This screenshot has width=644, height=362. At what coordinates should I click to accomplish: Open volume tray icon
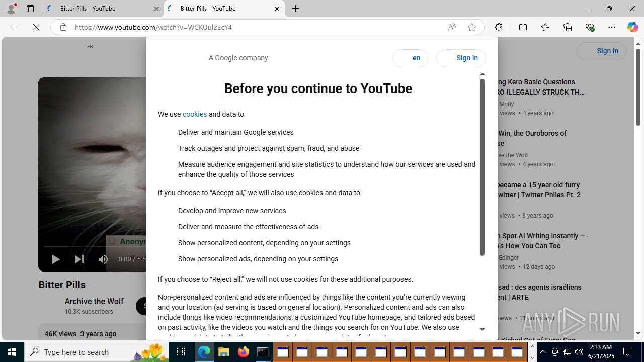(x=579, y=352)
